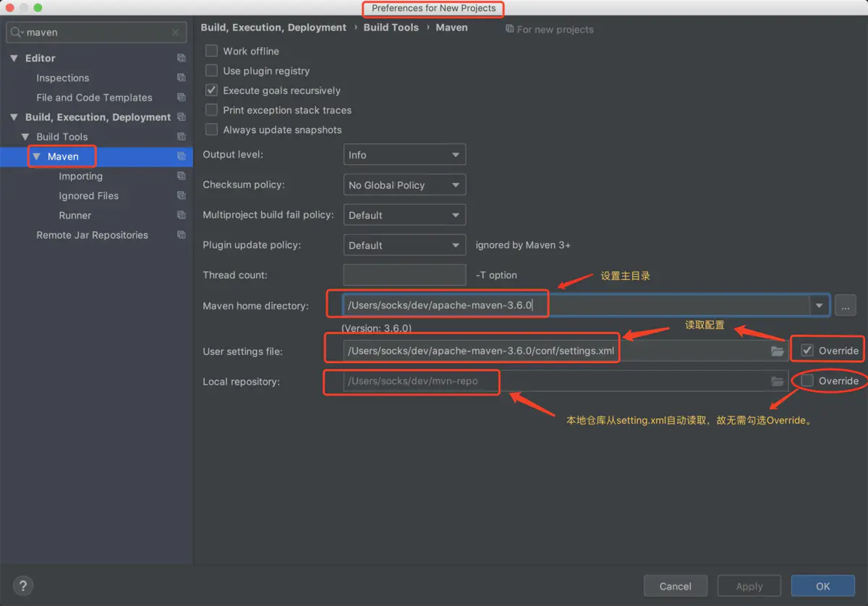868x606 pixels.
Task: Open folder picker for User settings file
Action: 777,351
